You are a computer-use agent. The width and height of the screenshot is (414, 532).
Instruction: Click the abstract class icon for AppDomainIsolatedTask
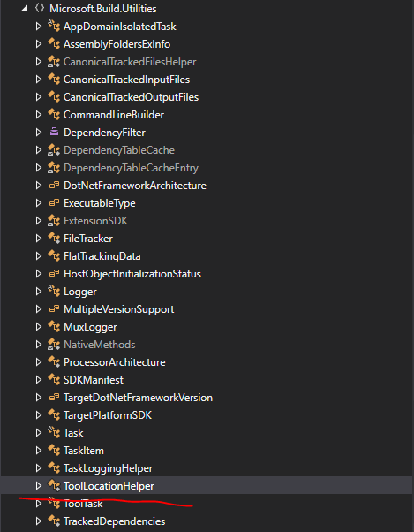(54, 27)
